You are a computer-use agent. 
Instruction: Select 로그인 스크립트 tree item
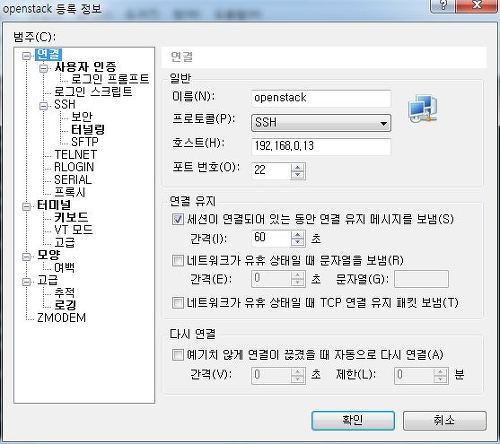[x=93, y=91]
